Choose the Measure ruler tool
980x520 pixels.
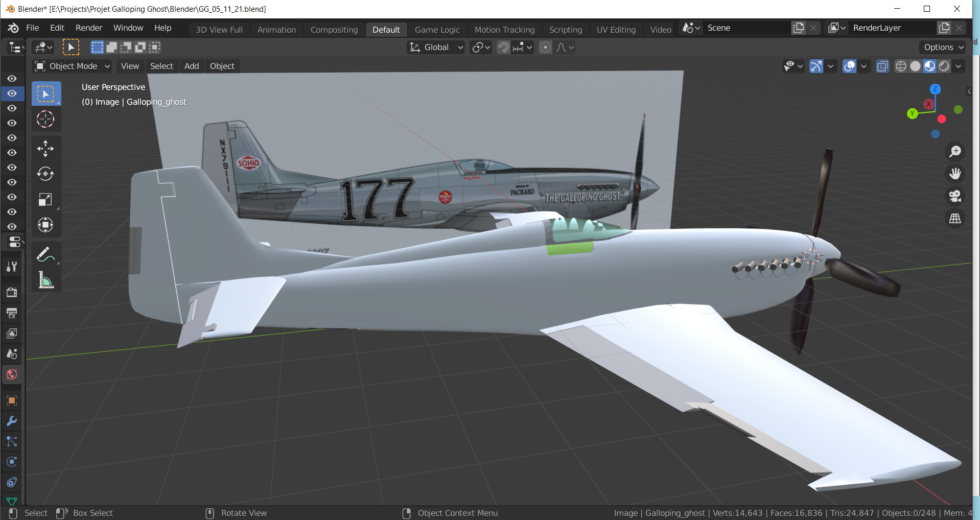(x=46, y=280)
